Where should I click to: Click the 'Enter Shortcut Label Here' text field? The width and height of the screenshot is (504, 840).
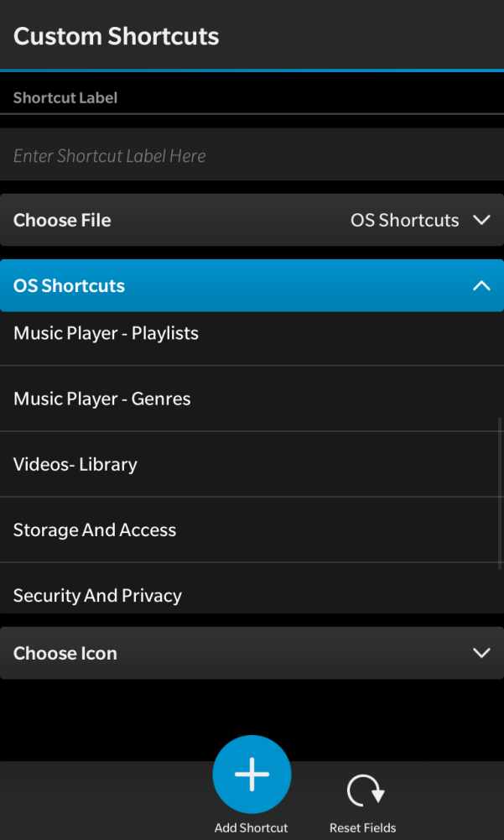click(252, 155)
